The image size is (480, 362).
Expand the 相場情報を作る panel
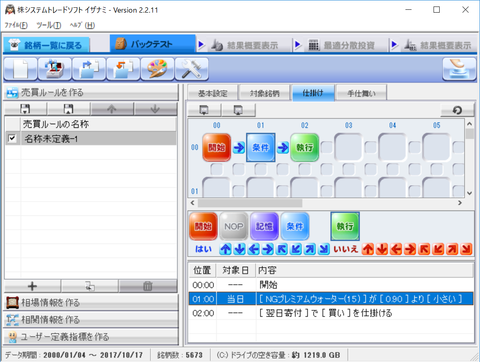coord(91,302)
